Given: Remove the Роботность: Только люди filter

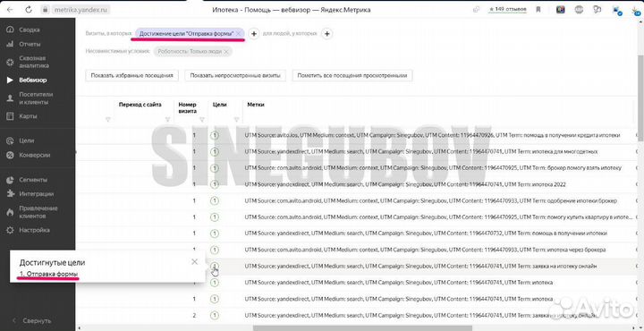Looking at the screenshot, I should (226, 52).
